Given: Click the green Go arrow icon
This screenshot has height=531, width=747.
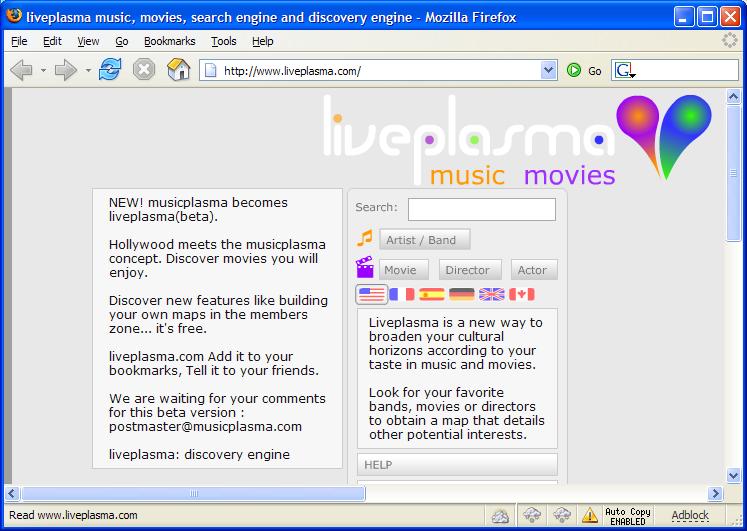Looking at the screenshot, I should click(x=574, y=70).
